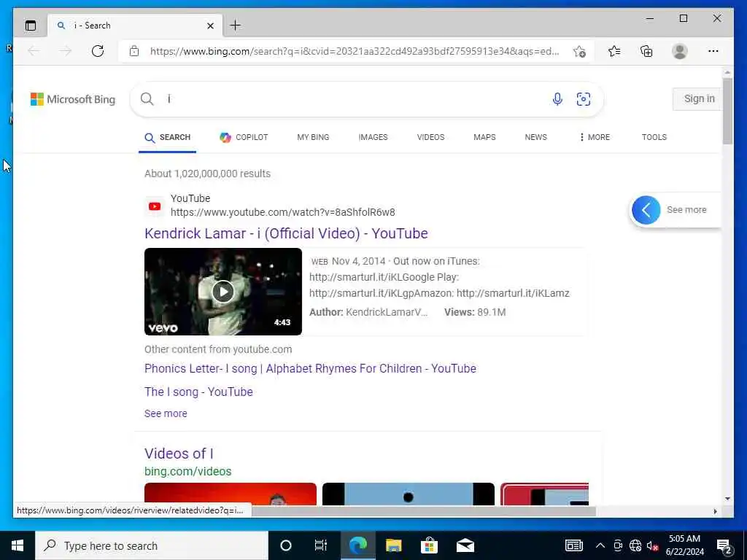Close the 'i - Search' tab
Screen dimensions: 747x560
tap(210, 26)
